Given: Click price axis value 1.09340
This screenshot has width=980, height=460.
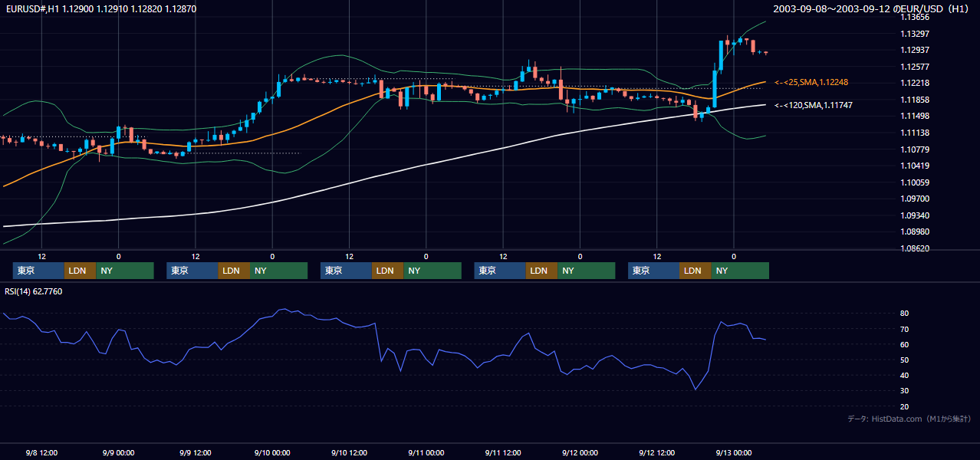Looking at the screenshot, I should pos(916,215).
